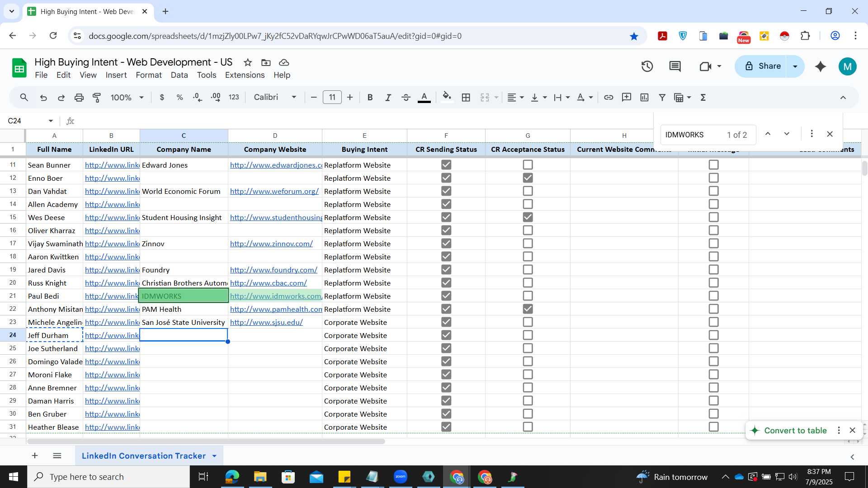Toggle strikethrough formatting
The width and height of the screenshot is (868, 488).
pyautogui.click(x=406, y=98)
